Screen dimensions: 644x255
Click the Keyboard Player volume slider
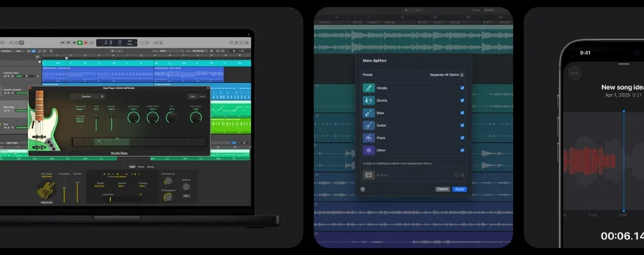tap(26, 76)
